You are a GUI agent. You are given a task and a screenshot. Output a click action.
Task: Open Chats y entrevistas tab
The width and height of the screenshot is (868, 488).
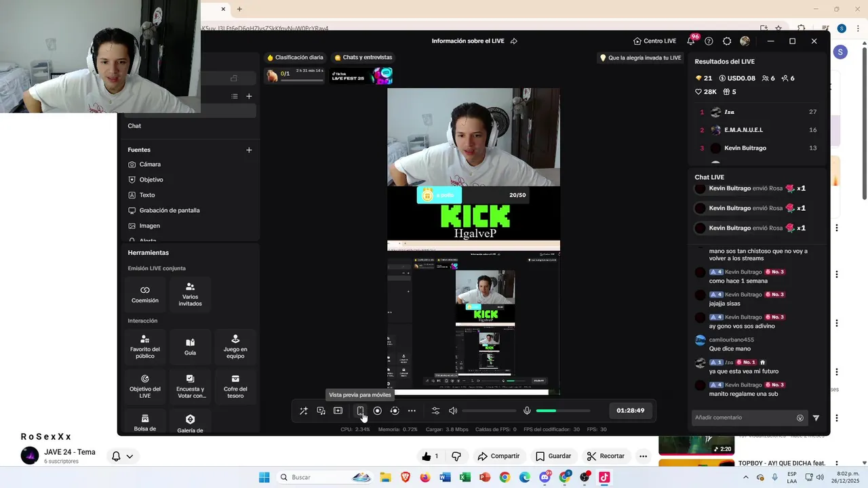coord(363,58)
